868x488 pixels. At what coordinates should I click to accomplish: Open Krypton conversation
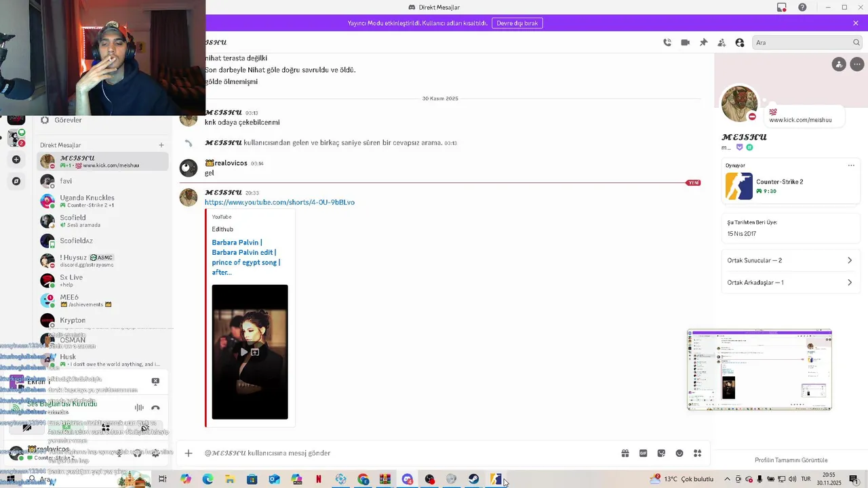point(103,320)
